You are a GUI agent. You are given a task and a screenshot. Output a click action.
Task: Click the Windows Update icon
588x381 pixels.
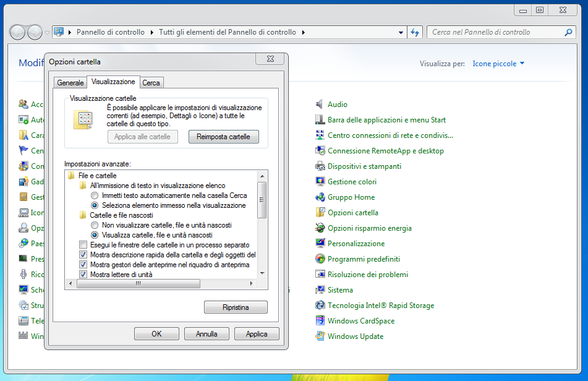(320, 336)
